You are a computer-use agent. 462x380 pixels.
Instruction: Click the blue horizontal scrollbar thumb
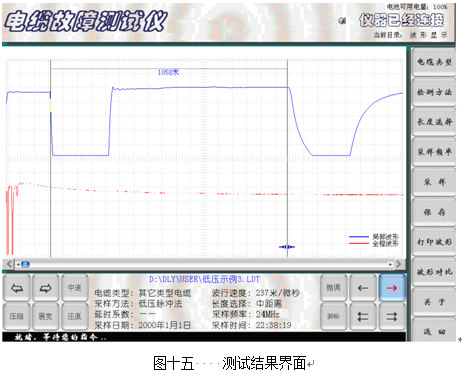25,264
